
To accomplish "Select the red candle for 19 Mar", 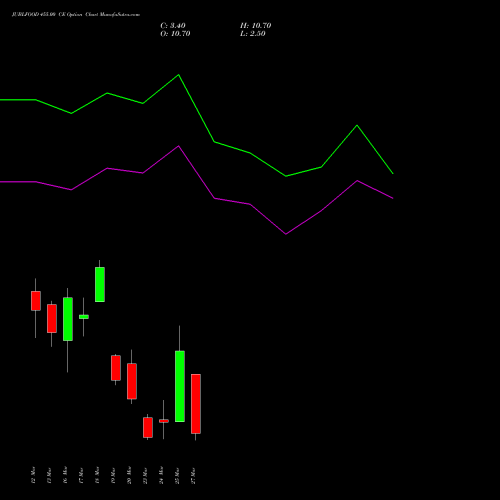I will coord(116,368).
